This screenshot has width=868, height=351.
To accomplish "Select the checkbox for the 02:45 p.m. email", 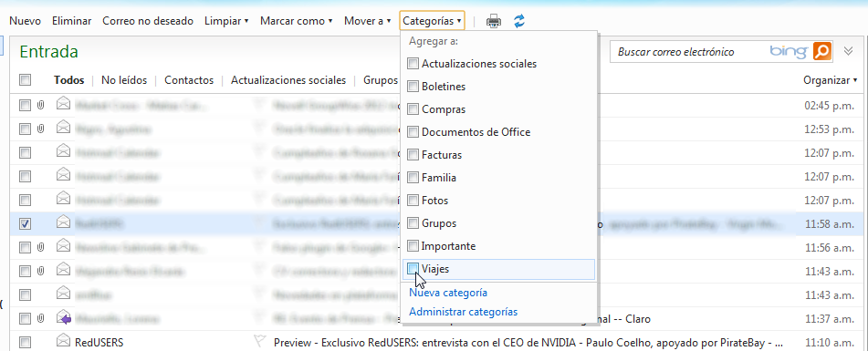I will [x=25, y=105].
